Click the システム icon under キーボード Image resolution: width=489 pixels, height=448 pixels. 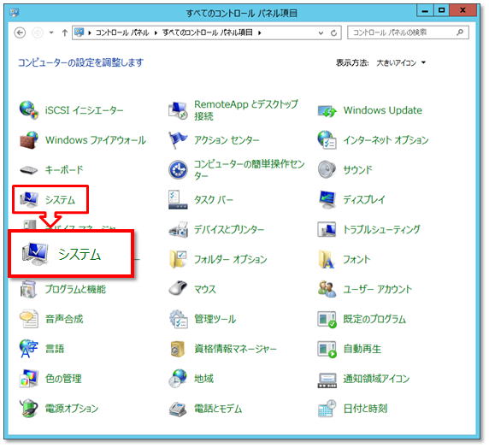click(x=29, y=200)
